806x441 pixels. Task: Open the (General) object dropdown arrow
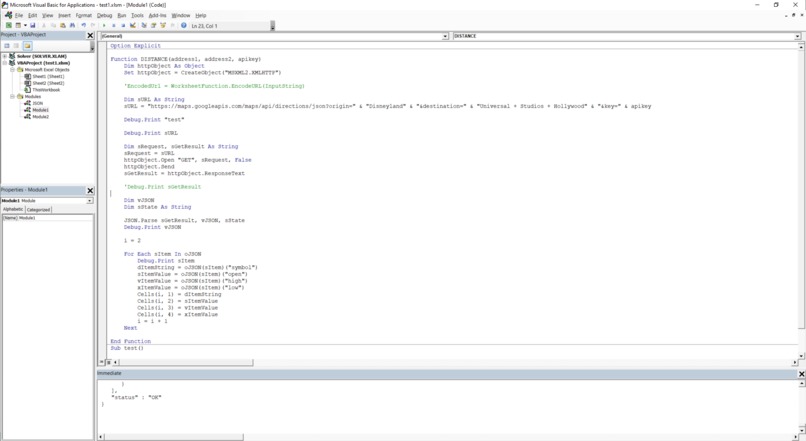pyautogui.click(x=445, y=36)
